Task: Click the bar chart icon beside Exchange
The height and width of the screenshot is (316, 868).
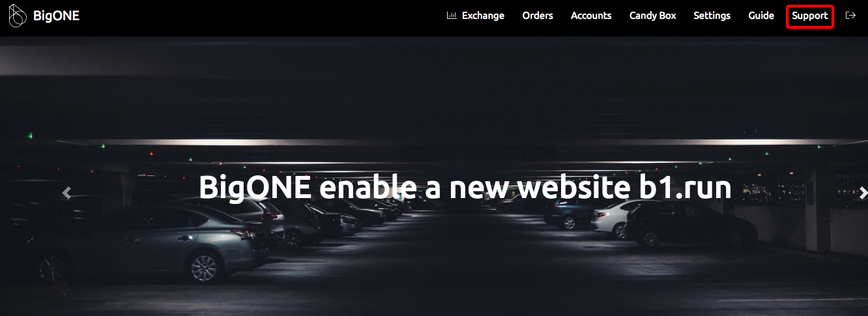Action: pos(452,16)
